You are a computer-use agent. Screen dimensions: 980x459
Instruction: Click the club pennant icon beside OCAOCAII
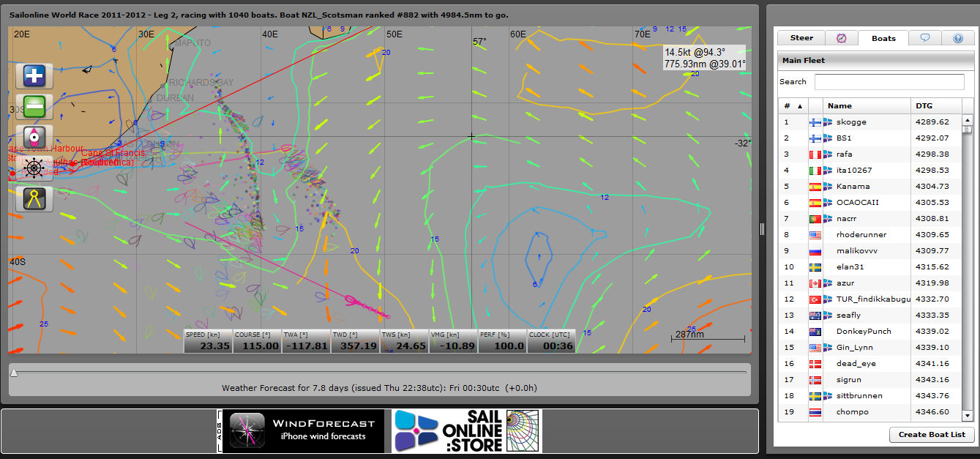click(828, 203)
